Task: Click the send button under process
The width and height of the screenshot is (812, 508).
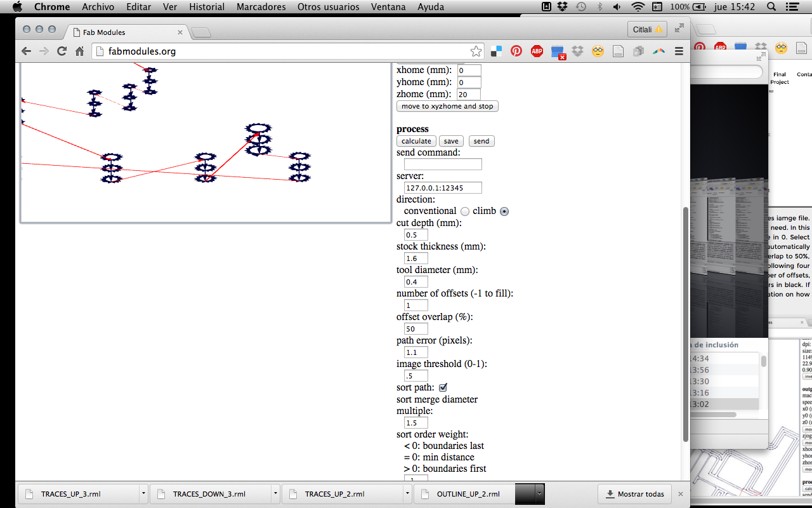Action: (481, 141)
